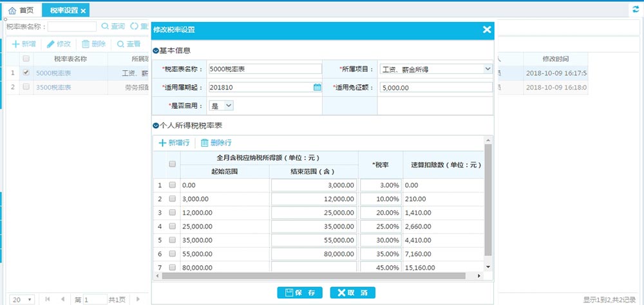Click the 3.00% tax rate field
This screenshot has width=644, height=305.
click(381, 185)
